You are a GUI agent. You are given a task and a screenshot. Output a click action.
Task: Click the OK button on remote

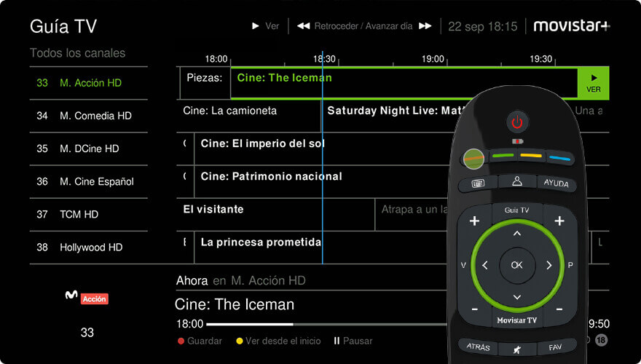point(517,265)
